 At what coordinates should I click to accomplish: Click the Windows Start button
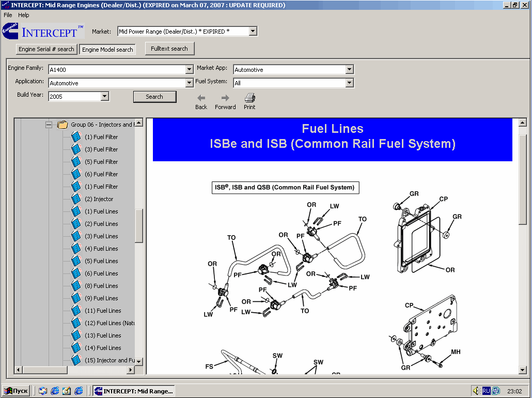click(x=16, y=391)
